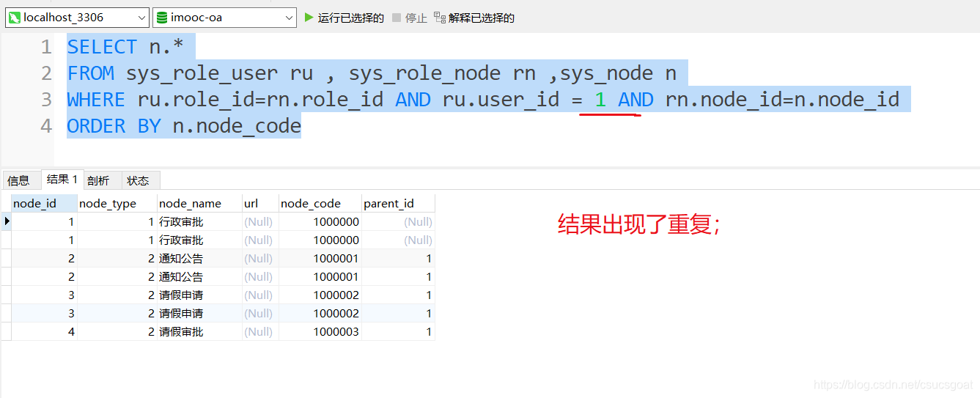Click ORDER BY keyword in line 4
The width and height of the screenshot is (980, 398).
114,126
